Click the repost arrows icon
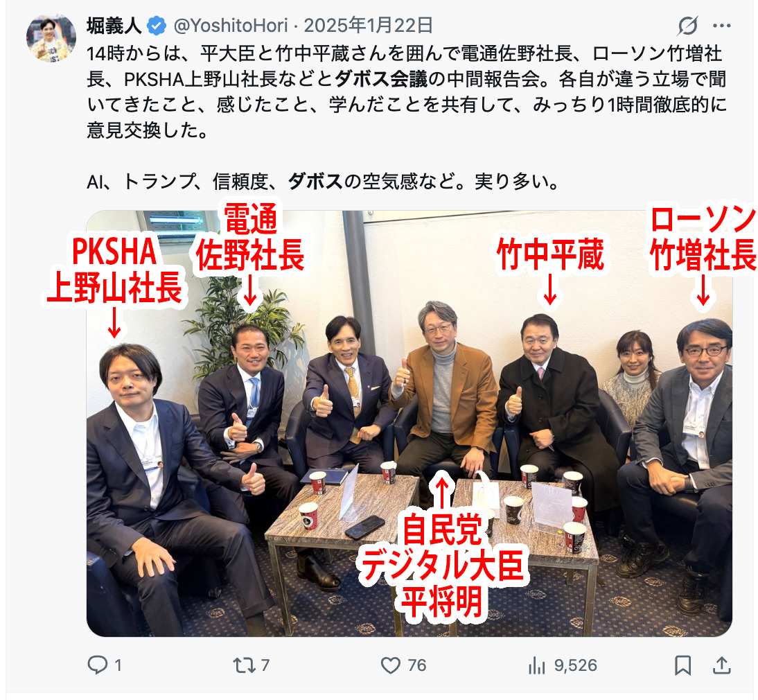Image resolution: width=758 pixels, height=700 pixels. pyautogui.click(x=244, y=665)
